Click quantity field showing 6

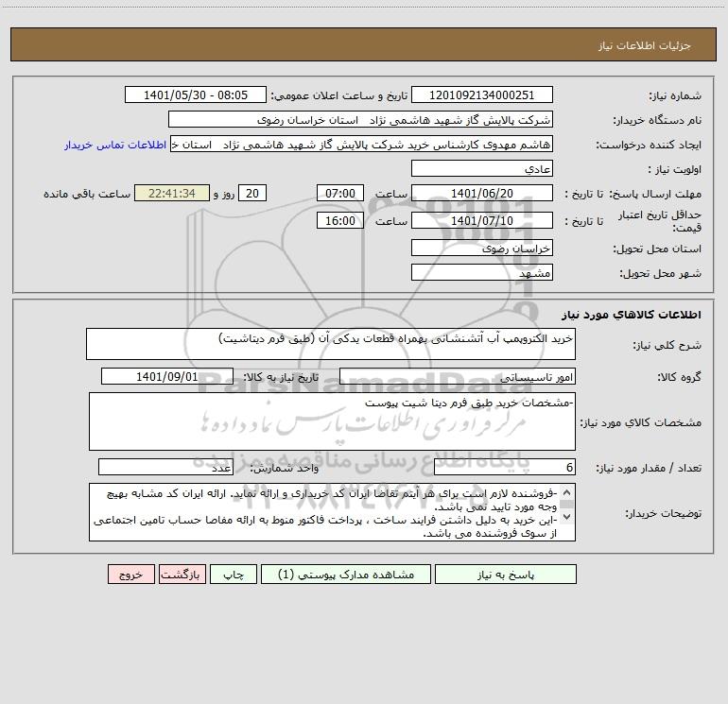coord(505,468)
